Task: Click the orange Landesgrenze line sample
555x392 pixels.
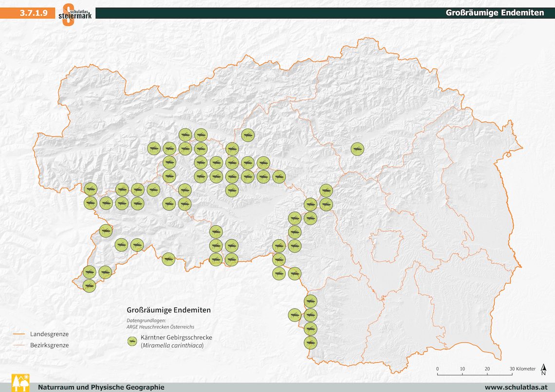Action: (19, 334)
